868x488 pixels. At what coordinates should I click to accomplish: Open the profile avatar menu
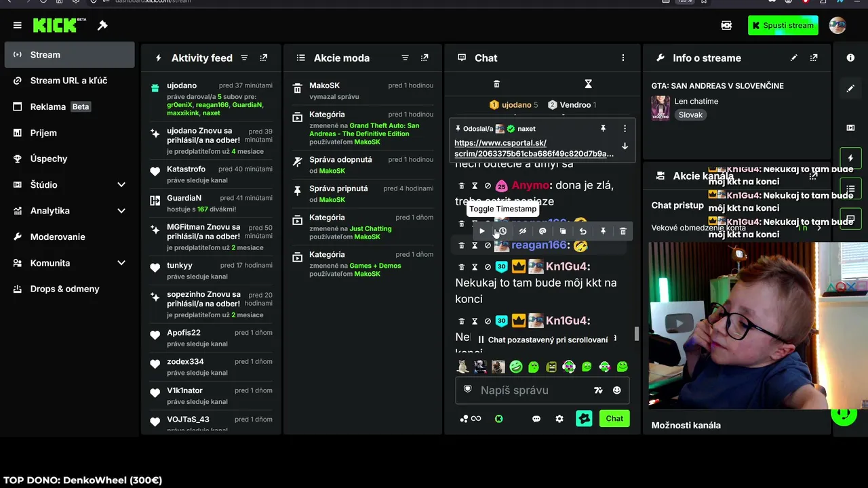tap(837, 26)
